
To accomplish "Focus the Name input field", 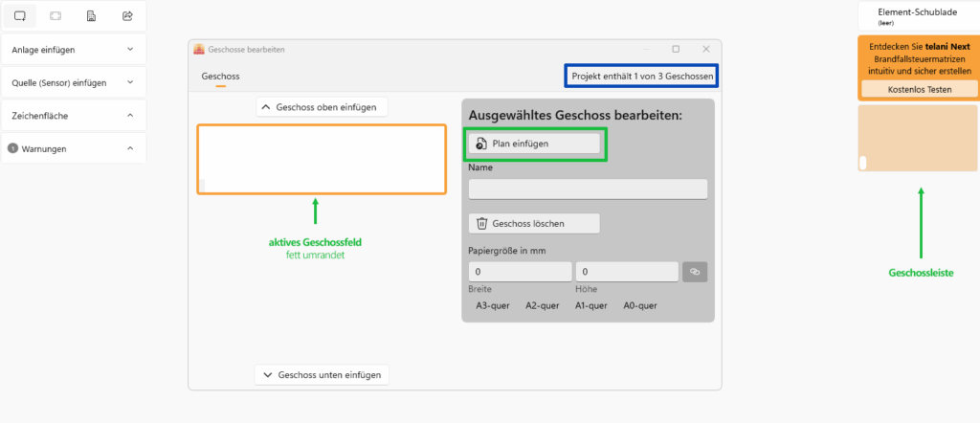I will click(588, 189).
